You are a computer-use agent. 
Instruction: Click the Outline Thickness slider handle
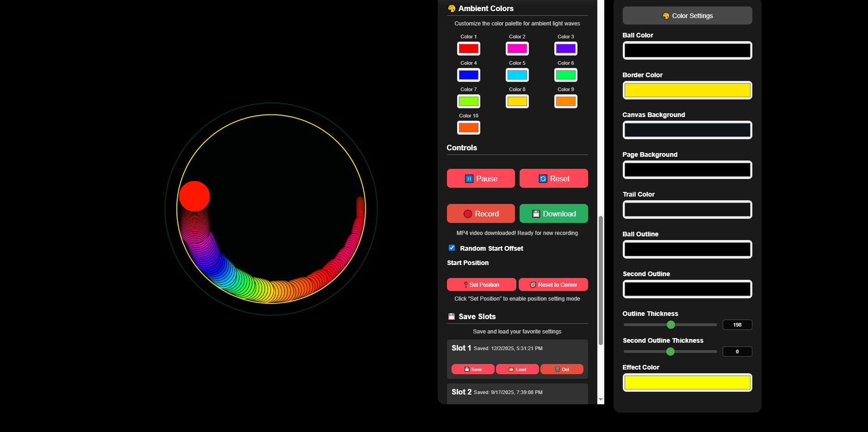pos(671,325)
